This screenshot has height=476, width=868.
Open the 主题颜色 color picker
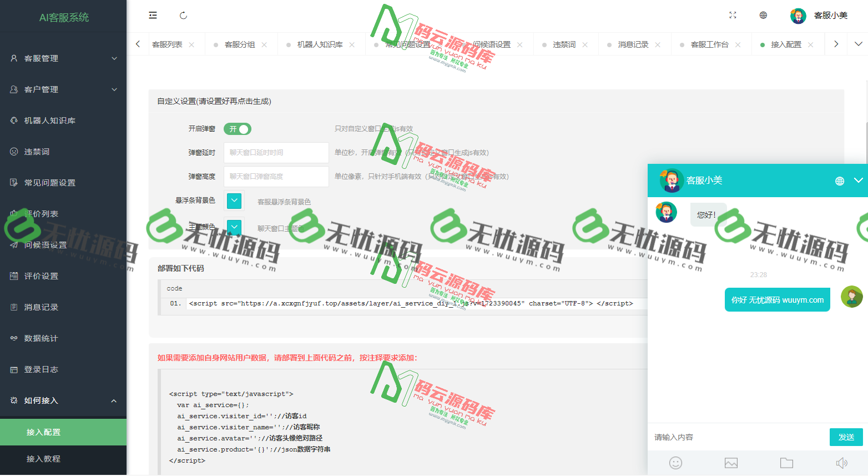pos(234,227)
